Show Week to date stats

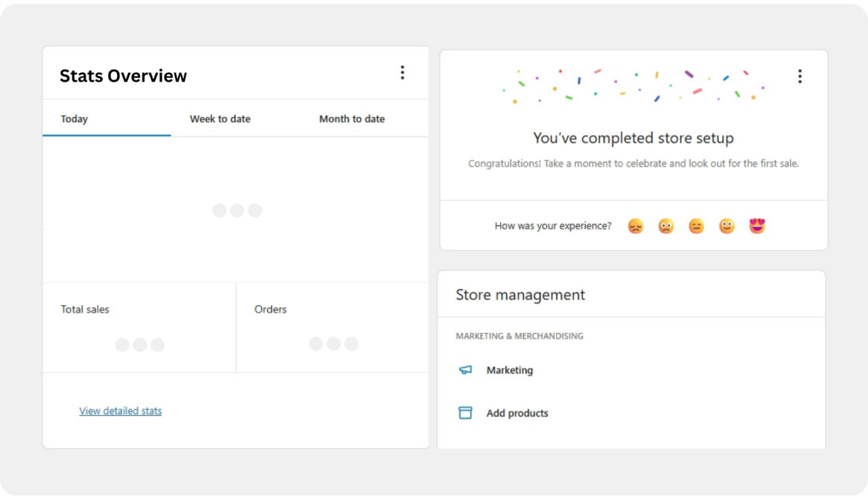click(x=220, y=119)
